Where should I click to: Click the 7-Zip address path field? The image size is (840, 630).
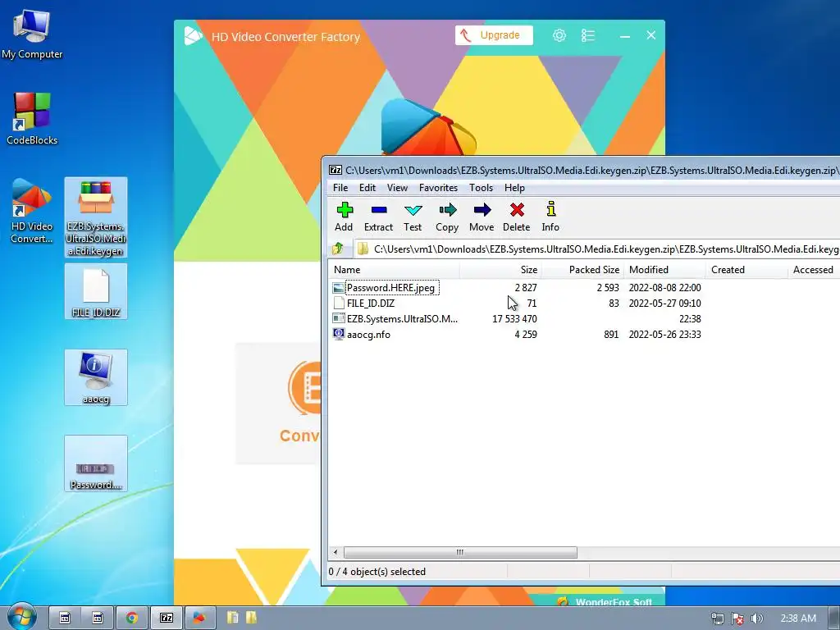[597, 249]
